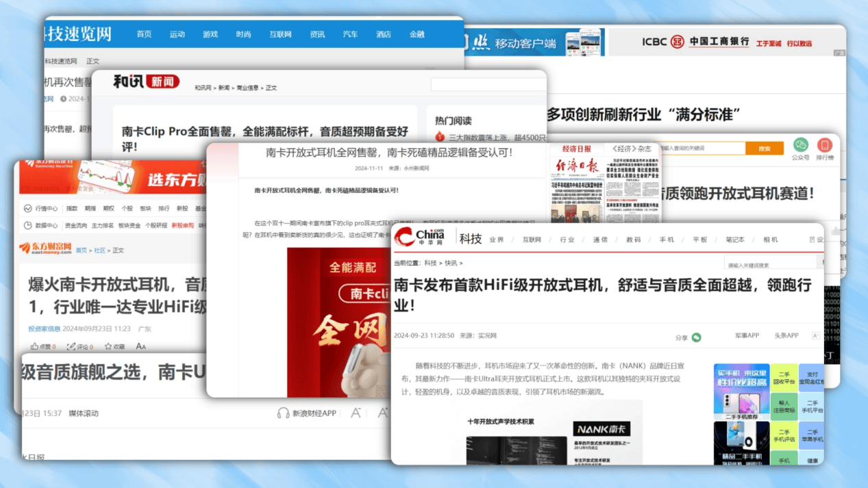Click the 数据中心 pie chart icon
The width and height of the screenshot is (868, 488).
(x=27, y=225)
